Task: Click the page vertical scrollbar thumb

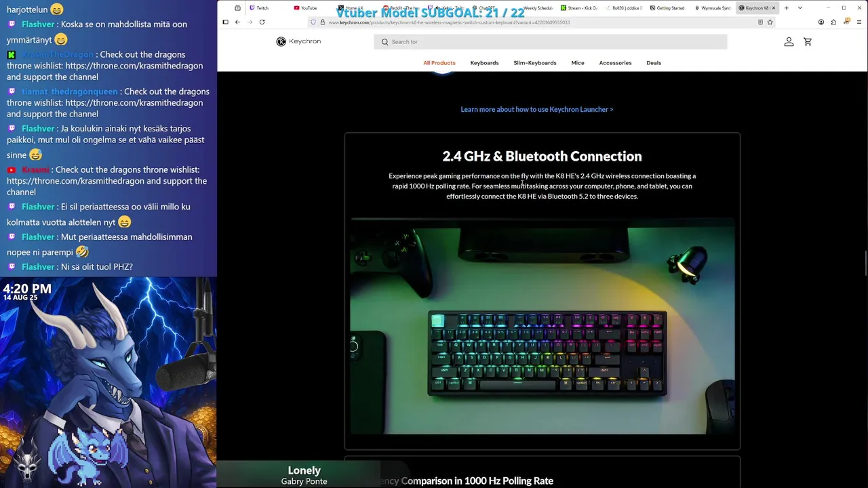Action: [x=865, y=263]
